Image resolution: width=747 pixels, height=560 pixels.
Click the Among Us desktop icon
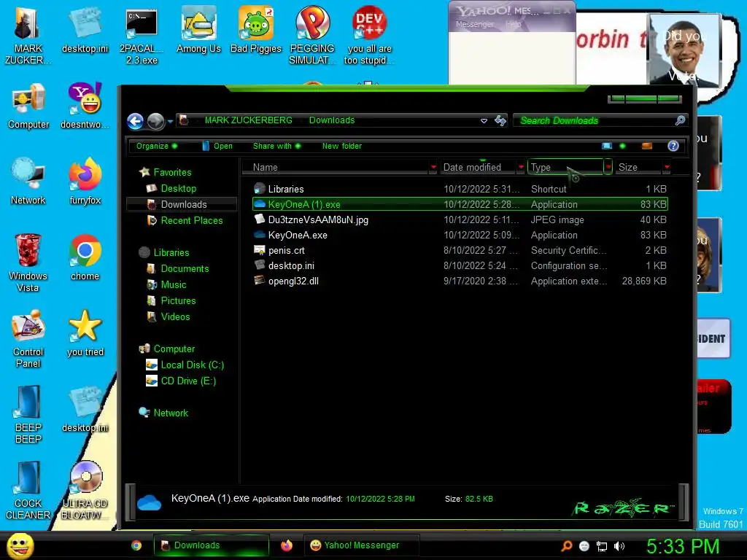pyautogui.click(x=198, y=31)
